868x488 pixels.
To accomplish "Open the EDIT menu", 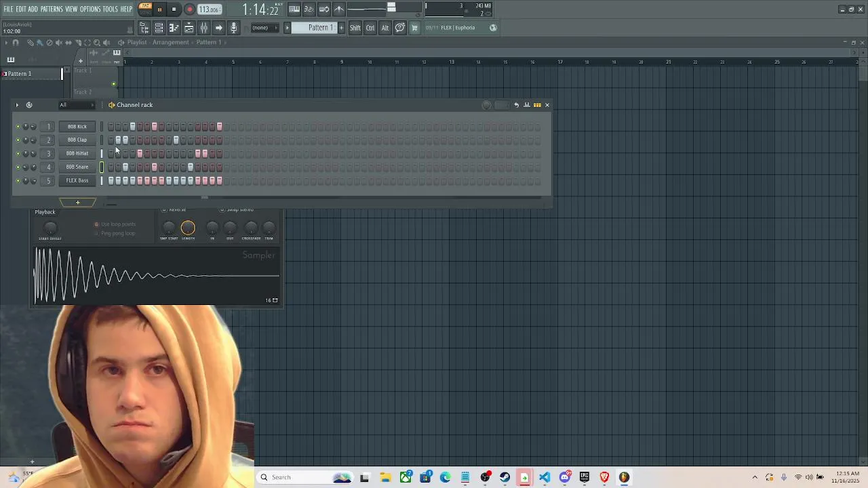I will [x=21, y=9].
